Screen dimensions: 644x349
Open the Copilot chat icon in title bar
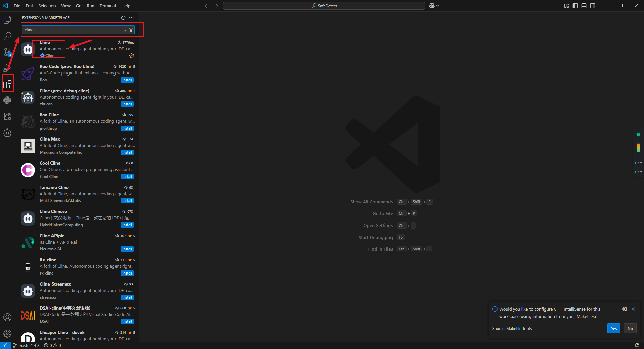pos(432,6)
